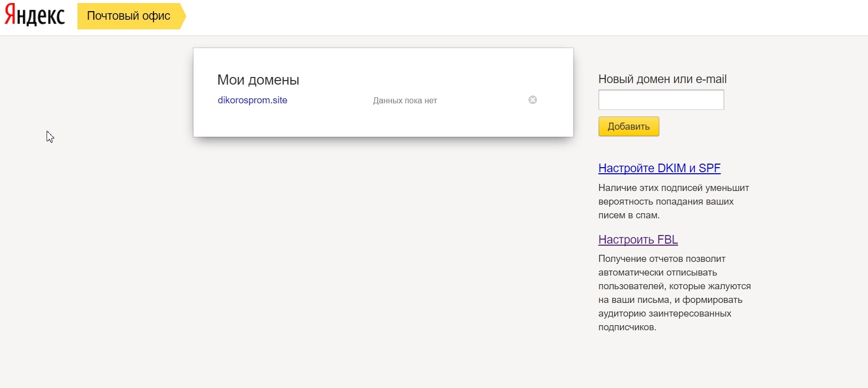The height and width of the screenshot is (388, 868).
Task: Focus the new domain or e-mail input field
Action: click(661, 100)
